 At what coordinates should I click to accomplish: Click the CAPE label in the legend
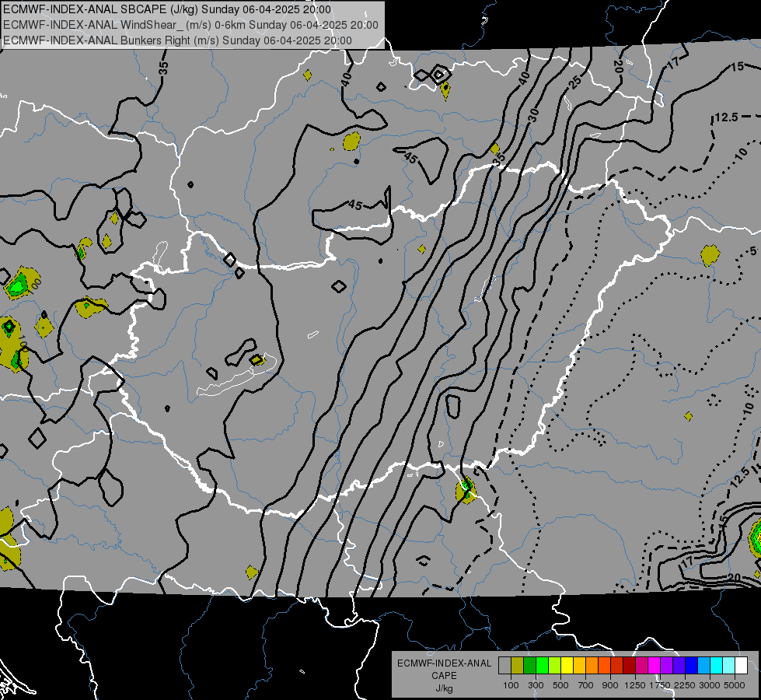click(x=444, y=676)
